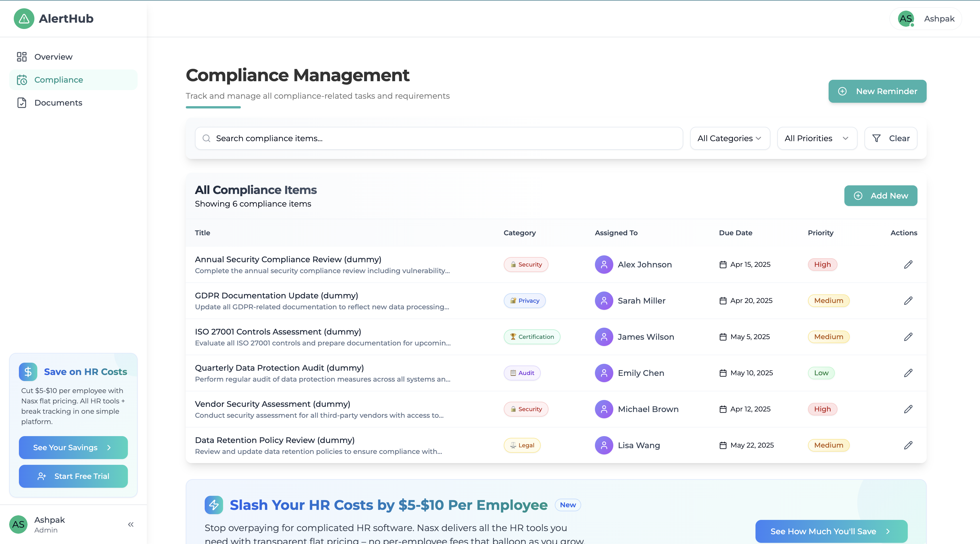This screenshot has width=980, height=544.
Task: Click the Audit category tag
Action: pyautogui.click(x=522, y=373)
